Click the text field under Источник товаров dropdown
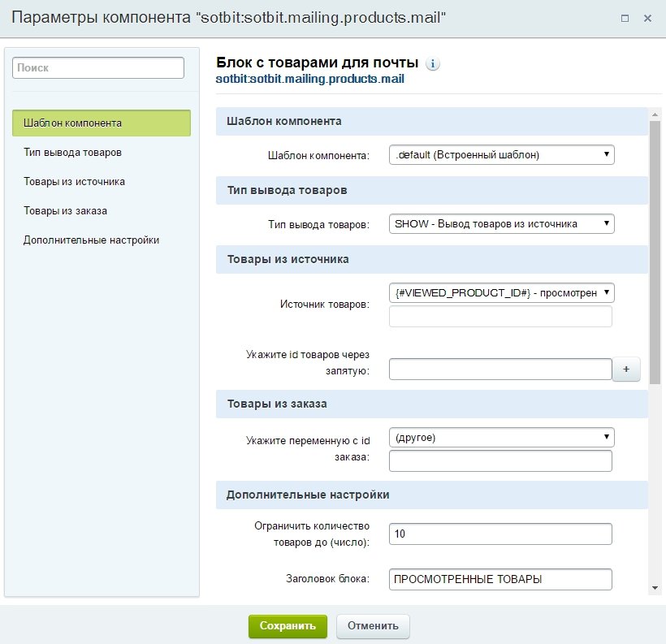This screenshot has width=666, height=644. click(500, 317)
